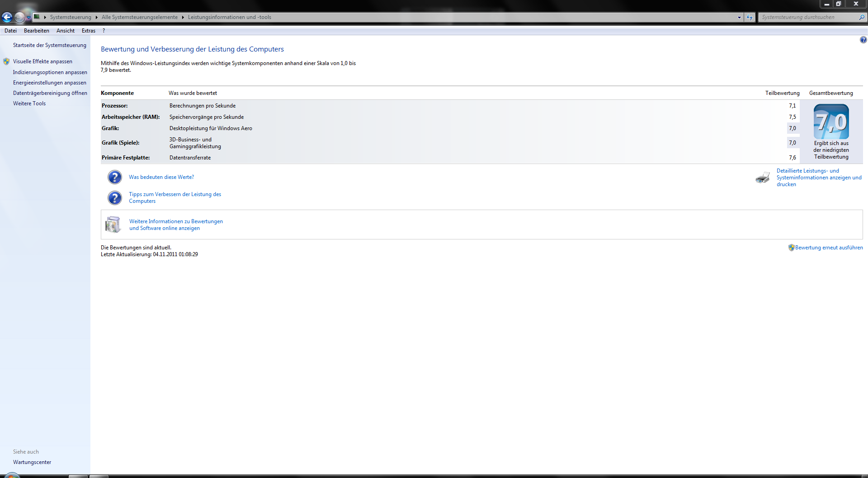Click the address bar refresh icon

[750, 17]
